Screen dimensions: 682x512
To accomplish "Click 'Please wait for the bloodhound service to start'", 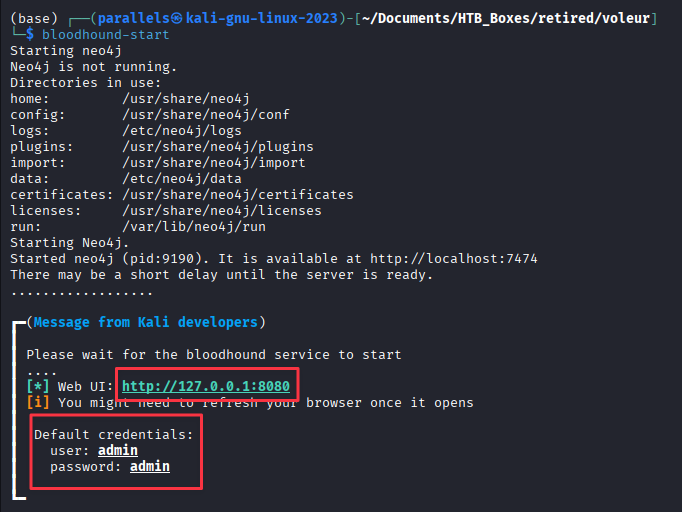I will 214,355.
